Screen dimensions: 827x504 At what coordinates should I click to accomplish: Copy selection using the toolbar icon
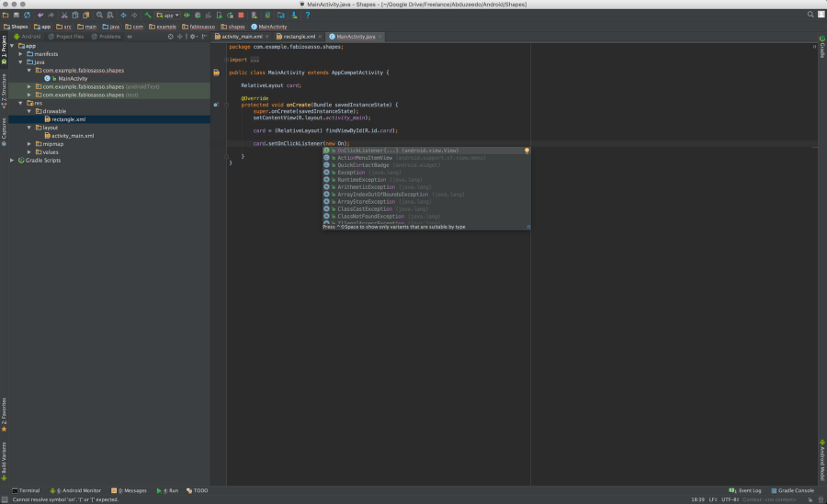click(x=75, y=16)
